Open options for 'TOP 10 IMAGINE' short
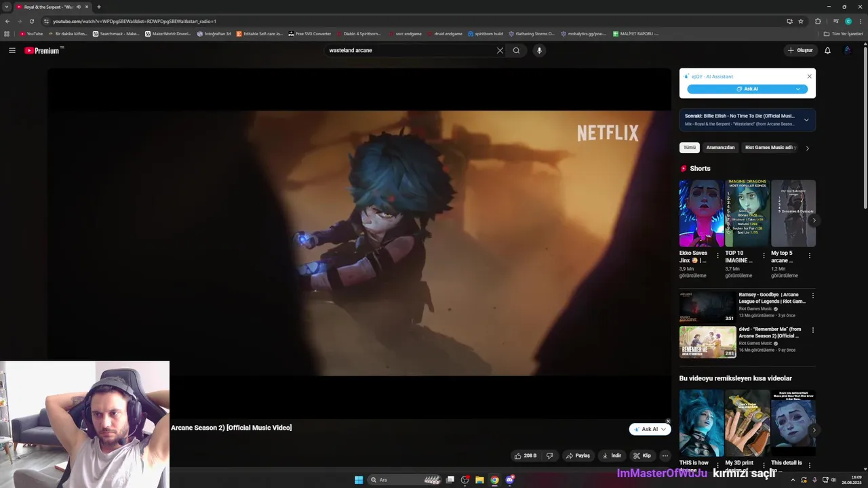Image resolution: width=868 pixels, height=488 pixels. (x=764, y=256)
